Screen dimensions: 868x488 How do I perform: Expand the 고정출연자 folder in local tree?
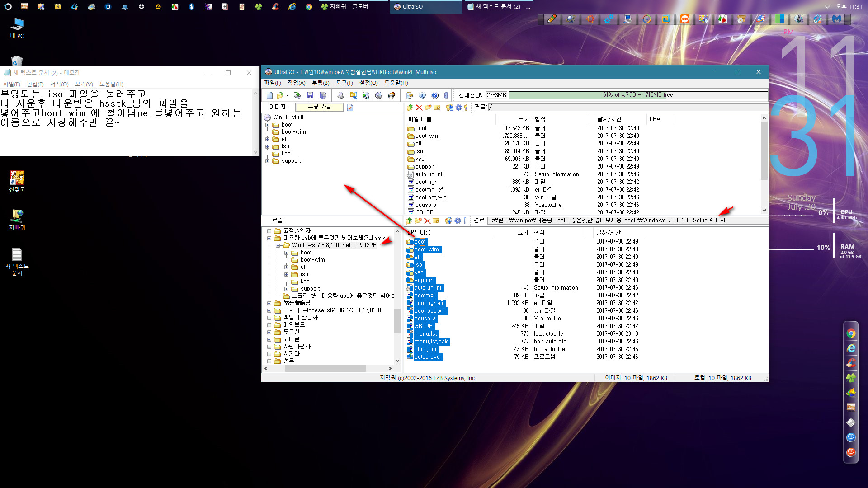coord(269,231)
